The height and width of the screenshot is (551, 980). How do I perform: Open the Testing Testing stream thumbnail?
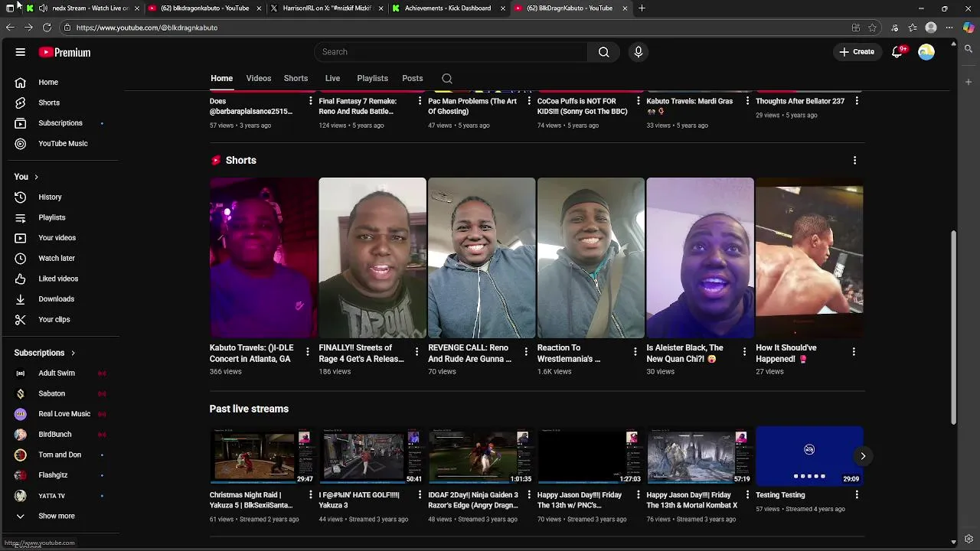[809, 456]
